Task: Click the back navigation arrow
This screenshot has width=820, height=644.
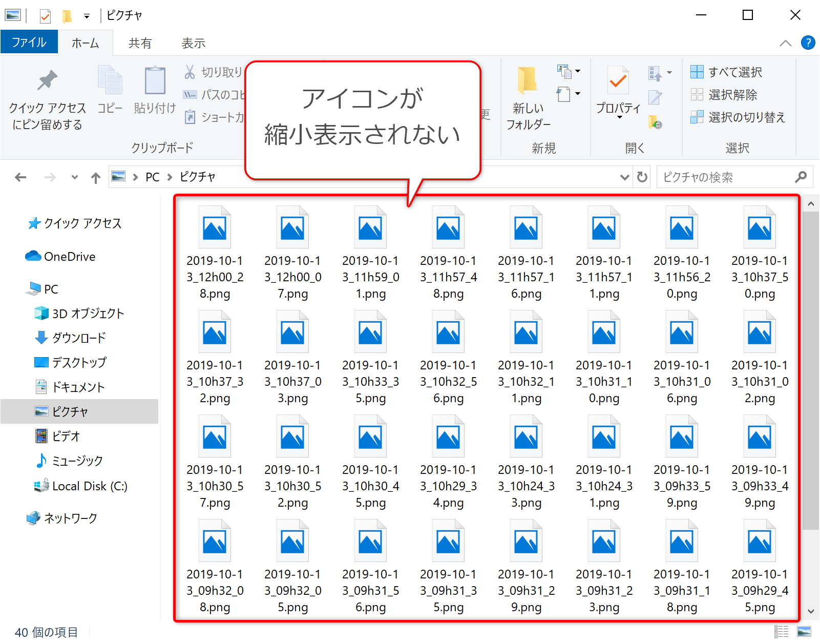Action: coord(20,178)
